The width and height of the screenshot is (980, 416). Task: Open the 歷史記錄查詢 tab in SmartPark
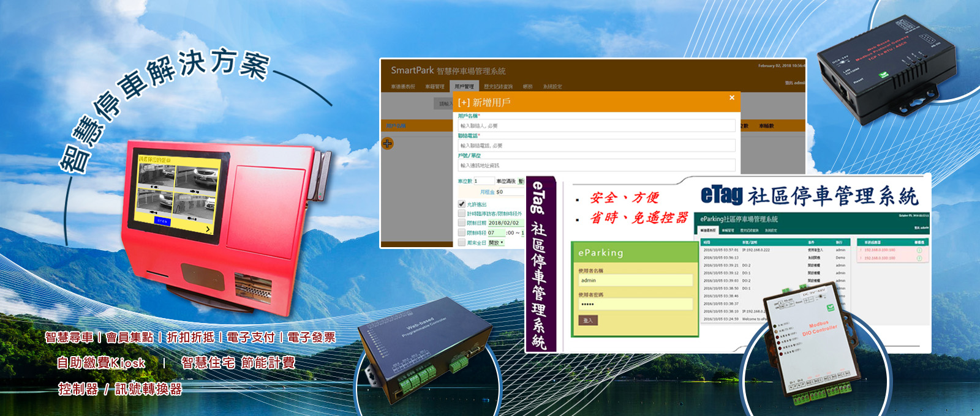click(x=498, y=87)
